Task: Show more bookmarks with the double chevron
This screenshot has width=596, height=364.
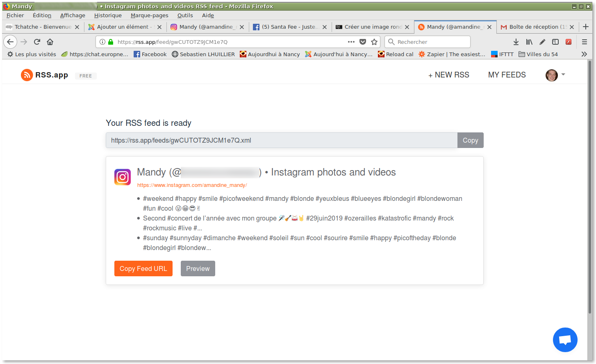Action: pos(584,54)
